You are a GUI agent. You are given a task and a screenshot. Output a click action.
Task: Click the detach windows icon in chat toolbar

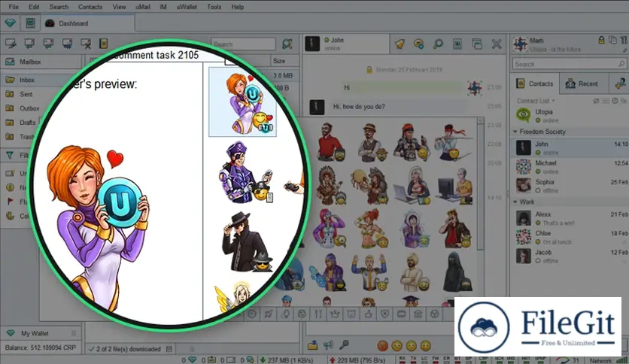(x=477, y=44)
